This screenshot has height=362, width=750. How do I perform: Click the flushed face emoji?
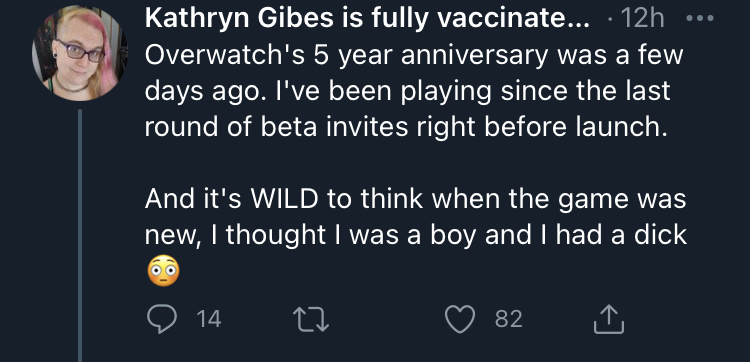coord(163,271)
